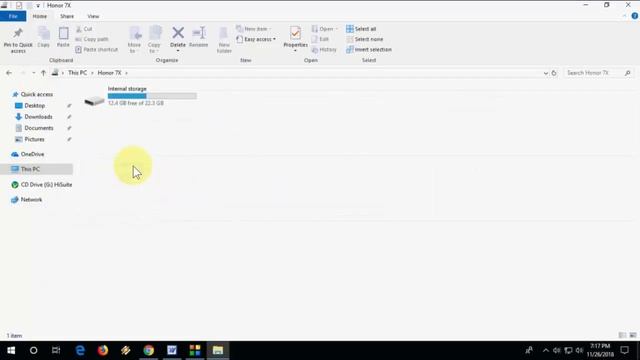The width and height of the screenshot is (640, 360).
Task: Click the Up one level arrow
Action: tap(43, 73)
